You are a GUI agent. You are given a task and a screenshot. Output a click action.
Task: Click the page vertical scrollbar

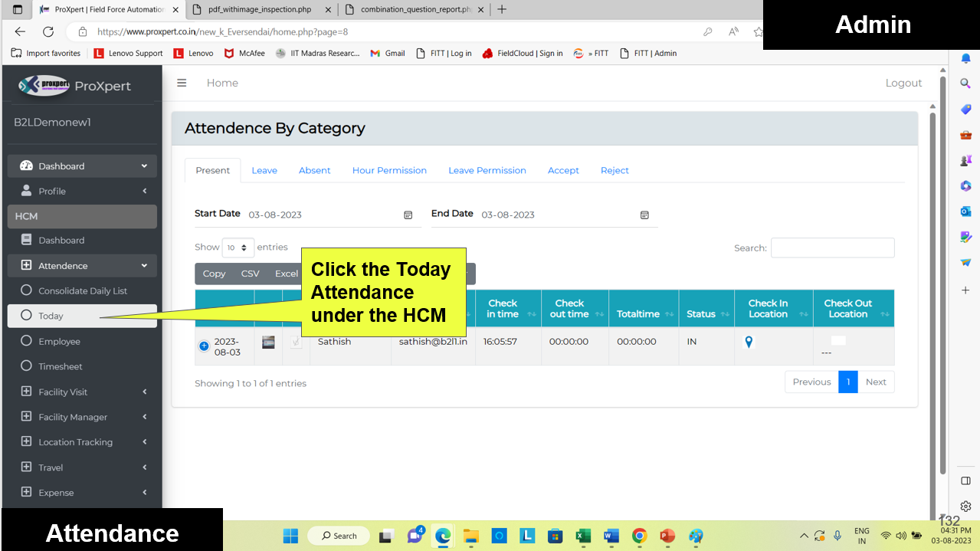[x=932, y=291]
